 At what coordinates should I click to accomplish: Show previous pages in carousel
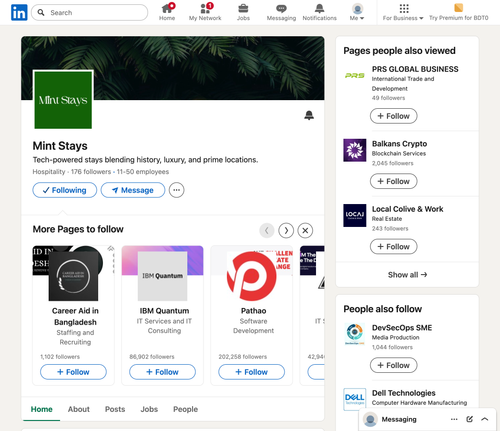pos(267,230)
